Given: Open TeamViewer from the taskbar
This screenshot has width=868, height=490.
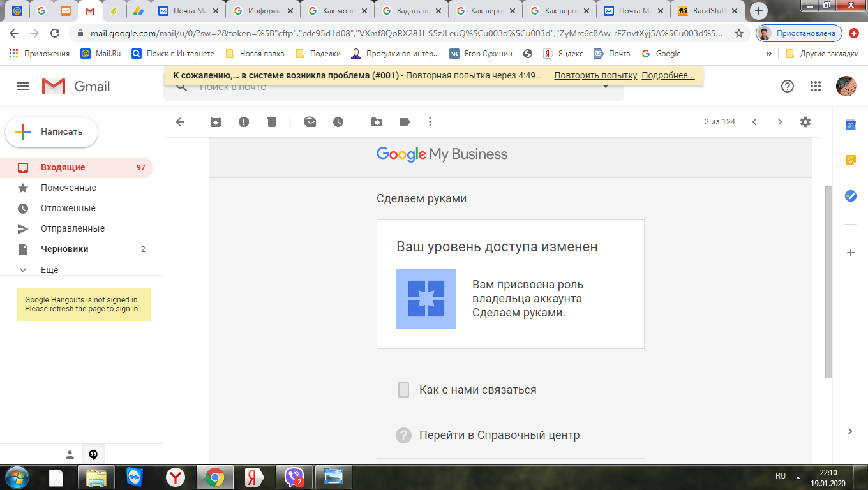Looking at the screenshot, I should (136, 477).
